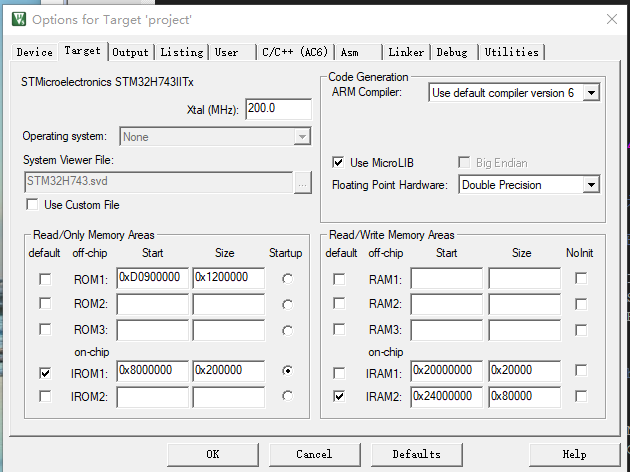Screen dimensions: 630x472
Task: Select the ROM1 Startup radio button
Action: click(x=287, y=279)
